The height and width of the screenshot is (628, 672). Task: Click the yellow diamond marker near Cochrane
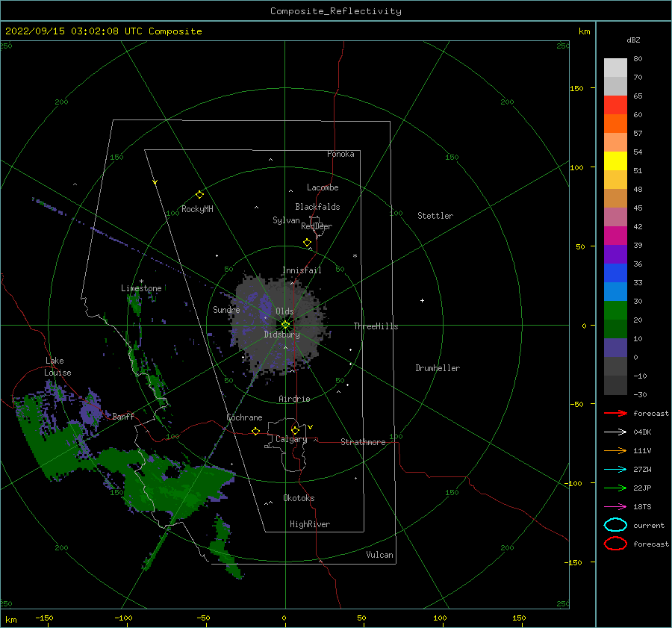[x=256, y=431]
